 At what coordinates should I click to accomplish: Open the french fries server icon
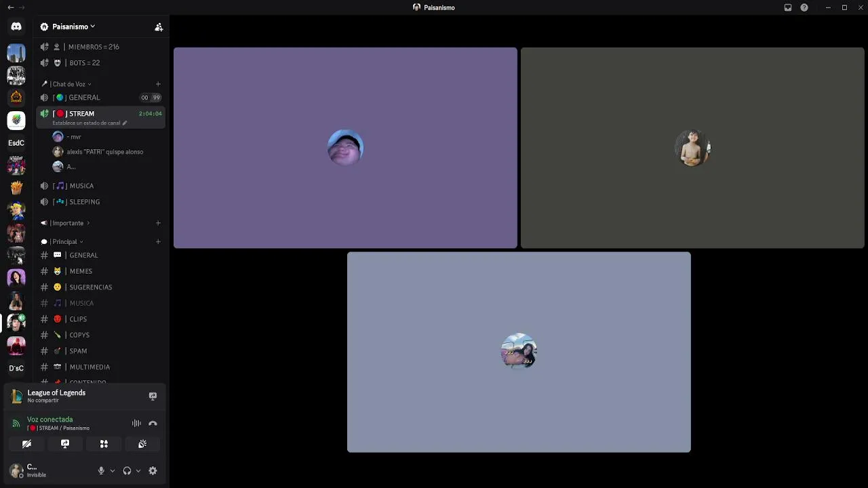(16, 188)
